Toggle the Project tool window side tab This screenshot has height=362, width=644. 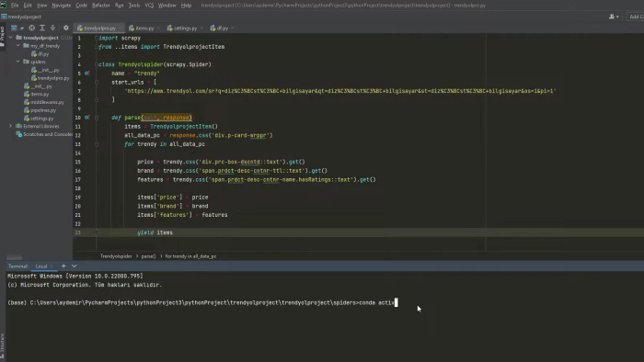(x=3, y=37)
